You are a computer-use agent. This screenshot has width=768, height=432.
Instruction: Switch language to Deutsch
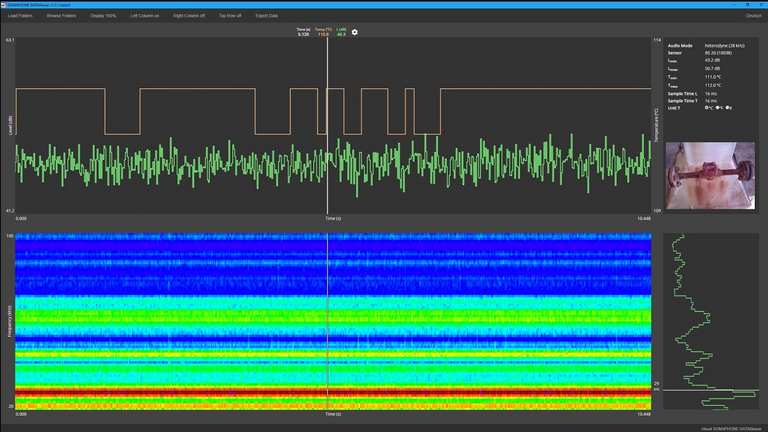(753, 16)
